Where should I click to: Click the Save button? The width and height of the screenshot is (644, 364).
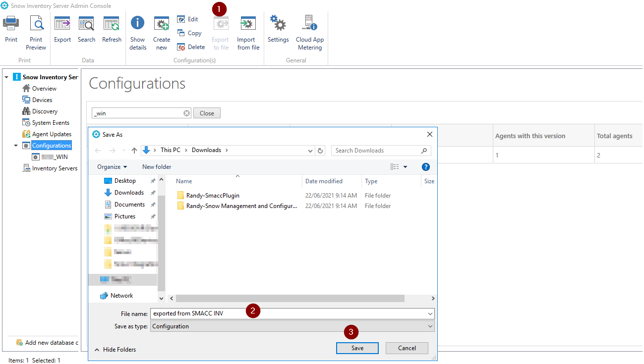[x=357, y=348]
